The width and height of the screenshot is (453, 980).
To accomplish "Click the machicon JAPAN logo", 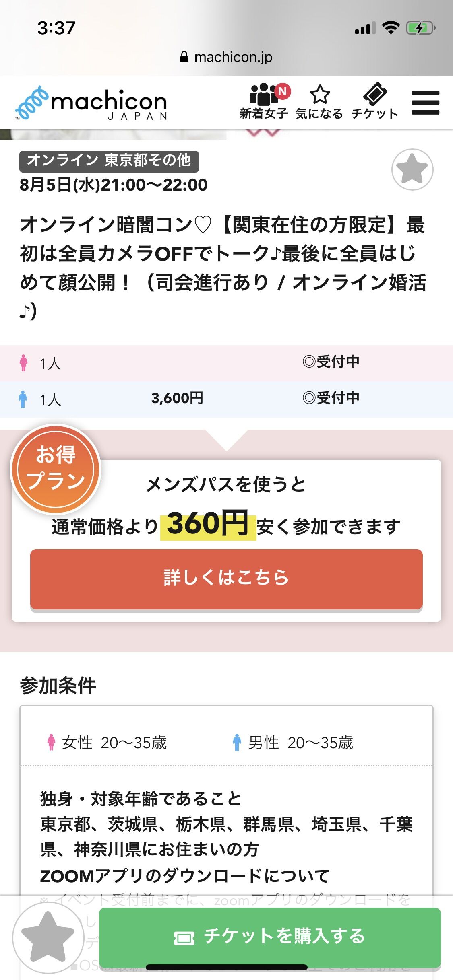I will coord(91,103).
